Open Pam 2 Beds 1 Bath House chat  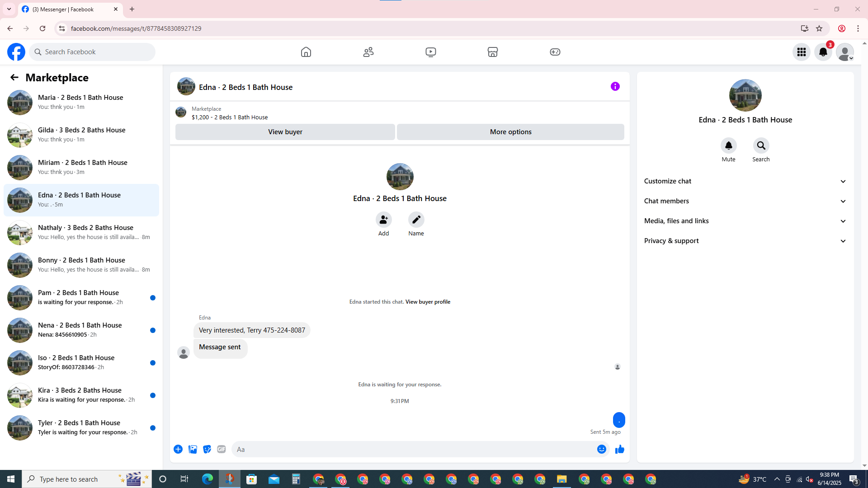click(81, 297)
